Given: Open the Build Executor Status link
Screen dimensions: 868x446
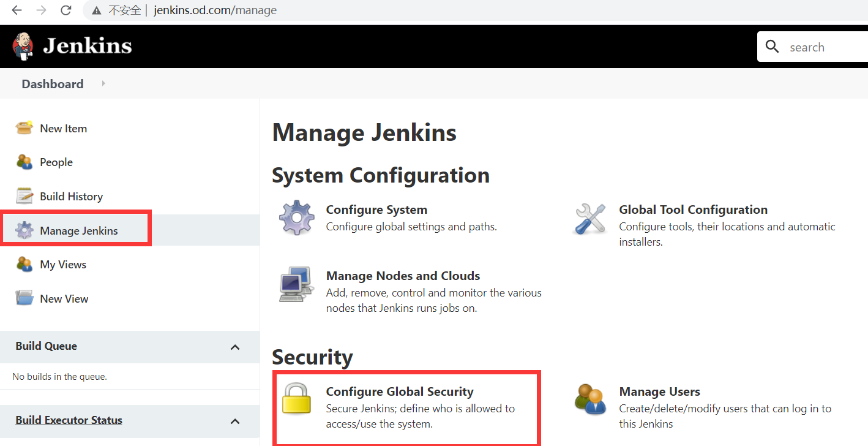Looking at the screenshot, I should pyautogui.click(x=69, y=420).
